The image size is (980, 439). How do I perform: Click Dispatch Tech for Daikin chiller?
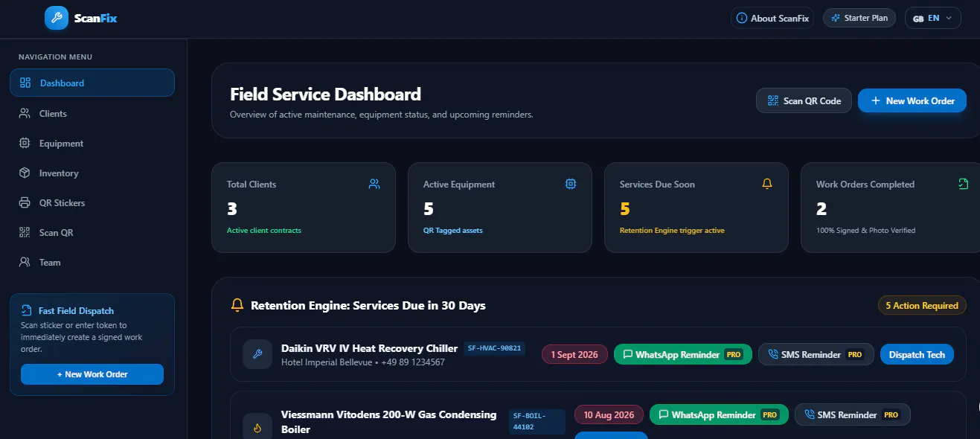(917, 354)
